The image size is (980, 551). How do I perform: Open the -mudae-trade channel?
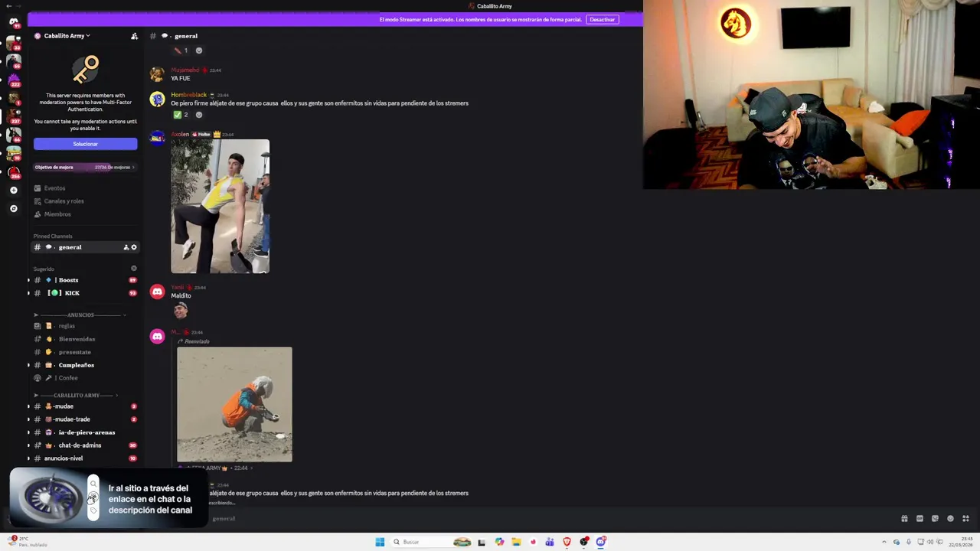[x=84, y=419]
